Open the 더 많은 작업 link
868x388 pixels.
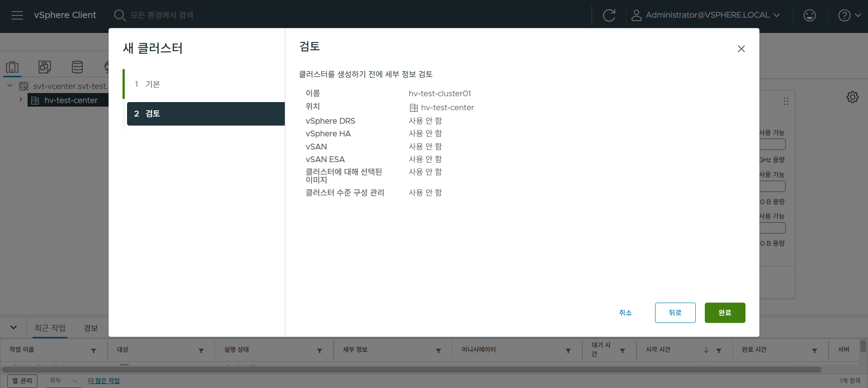[104, 381]
